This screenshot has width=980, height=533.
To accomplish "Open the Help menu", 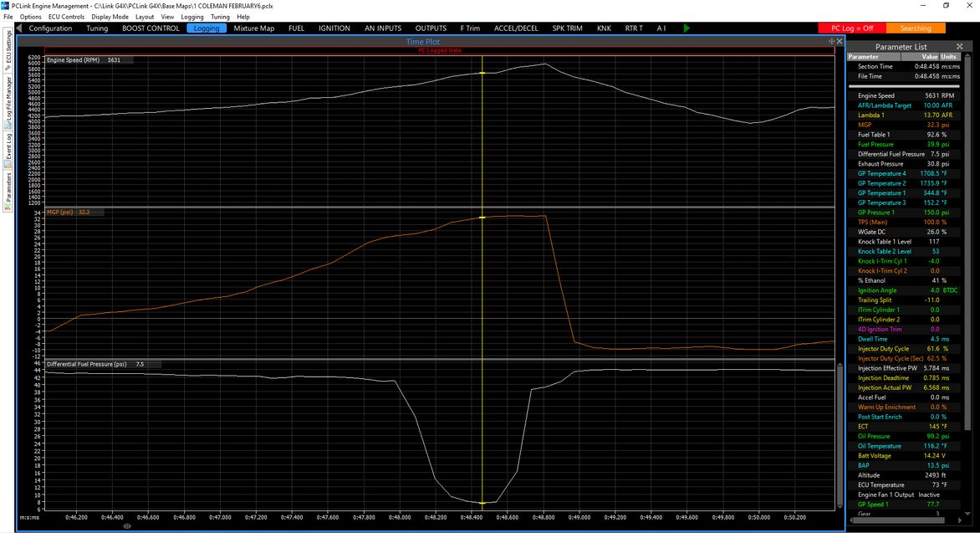I will point(243,17).
